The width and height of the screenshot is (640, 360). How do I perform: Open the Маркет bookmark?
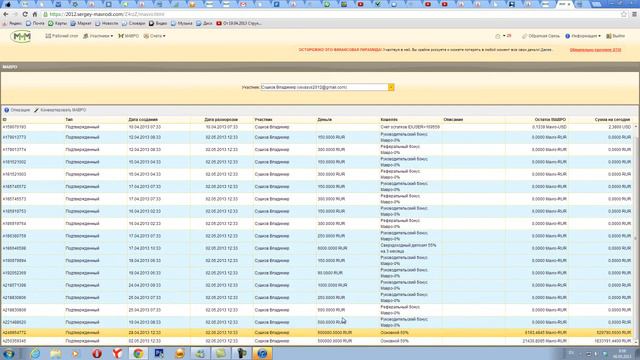pos(81,24)
